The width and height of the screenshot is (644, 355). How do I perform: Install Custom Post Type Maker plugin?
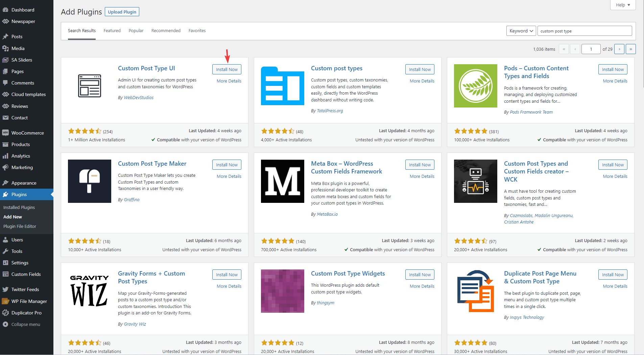click(227, 165)
